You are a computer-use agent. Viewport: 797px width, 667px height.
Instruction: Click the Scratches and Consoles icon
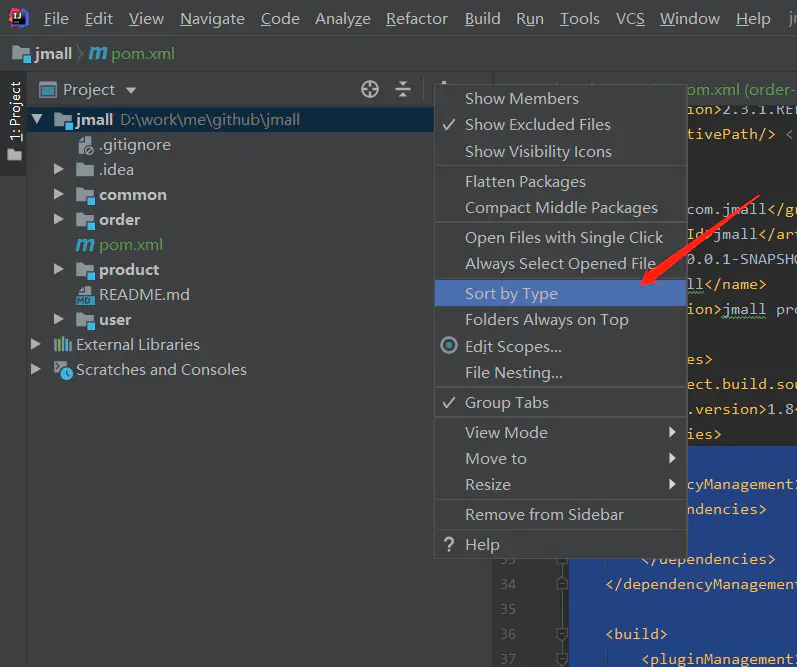pyautogui.click(x=63, y=370)
